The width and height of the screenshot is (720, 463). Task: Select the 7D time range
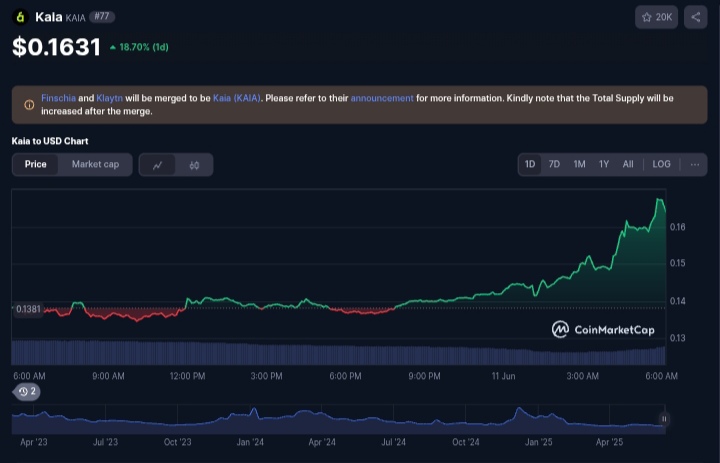[x=554, y=164]
